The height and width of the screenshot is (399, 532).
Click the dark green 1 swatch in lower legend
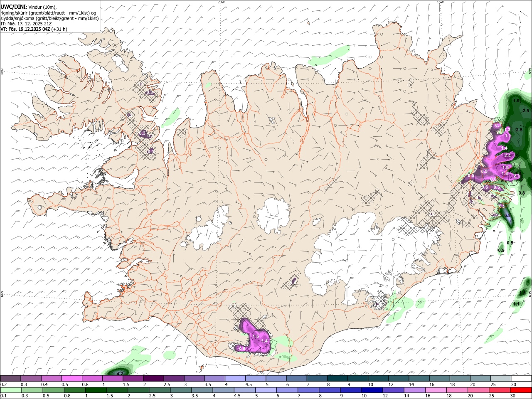[96, 390]
